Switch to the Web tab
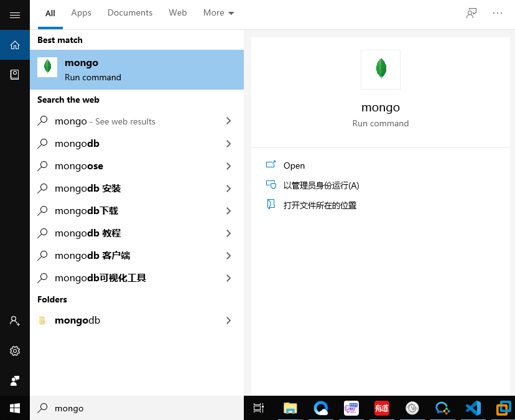This screenshot has height=420, width=515. coord(178,13)
